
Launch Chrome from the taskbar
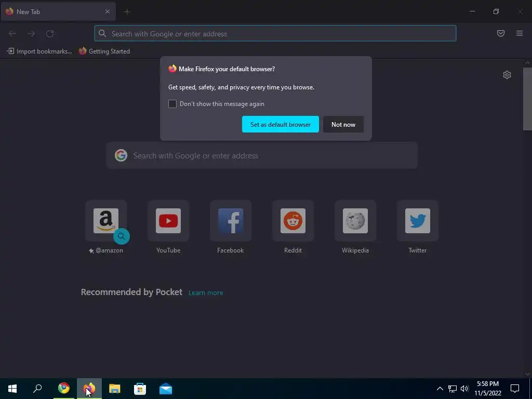tap(63, 389)
